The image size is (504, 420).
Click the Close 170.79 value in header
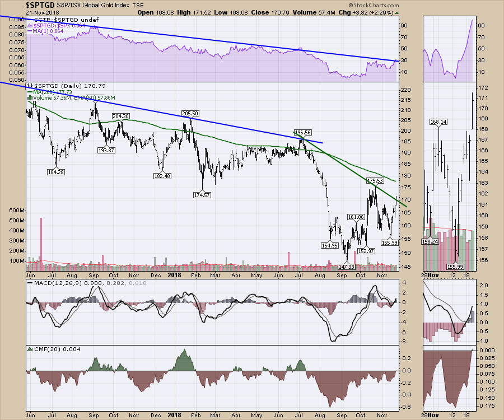pyautogui.click(x=270, y=12)
